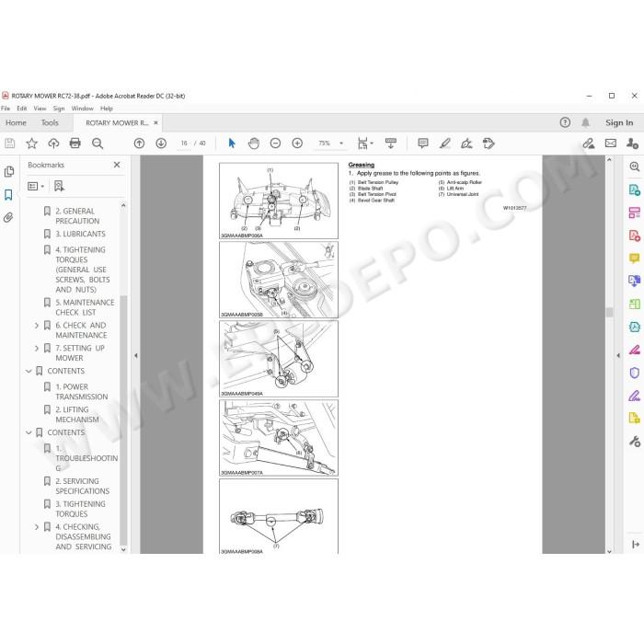
Task: Switch to read mode scrolling icon
Action: pos(391,144)
